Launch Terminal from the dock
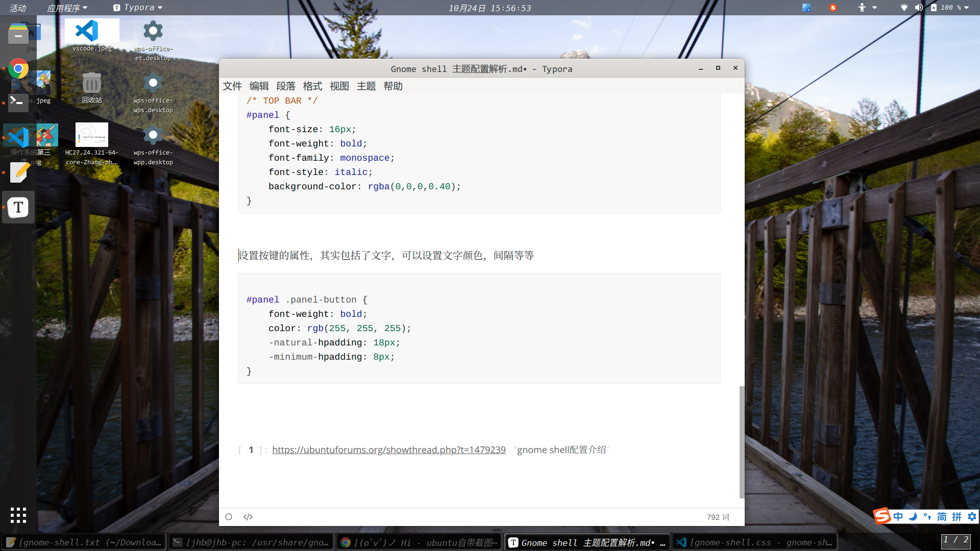 (18, 102)
